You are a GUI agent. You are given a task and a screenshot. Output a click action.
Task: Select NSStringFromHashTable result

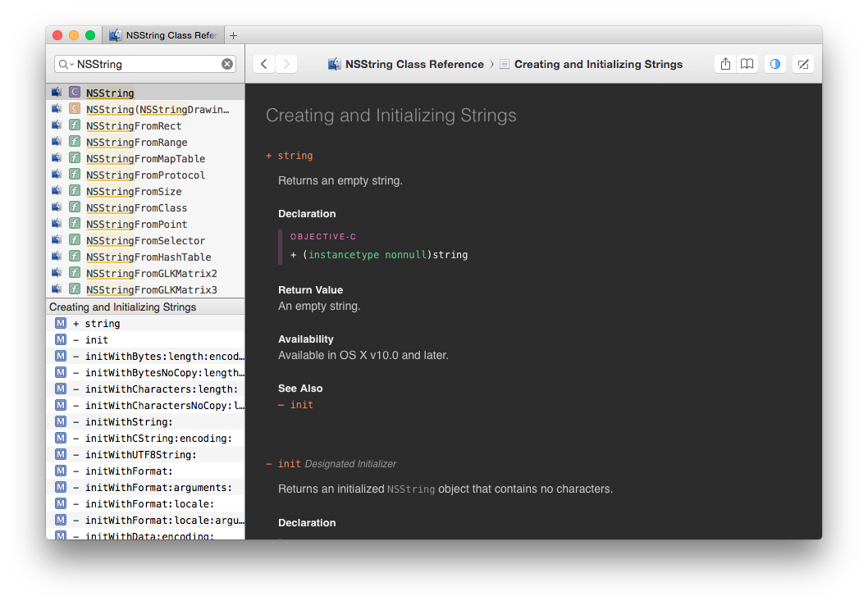point(145,257)
